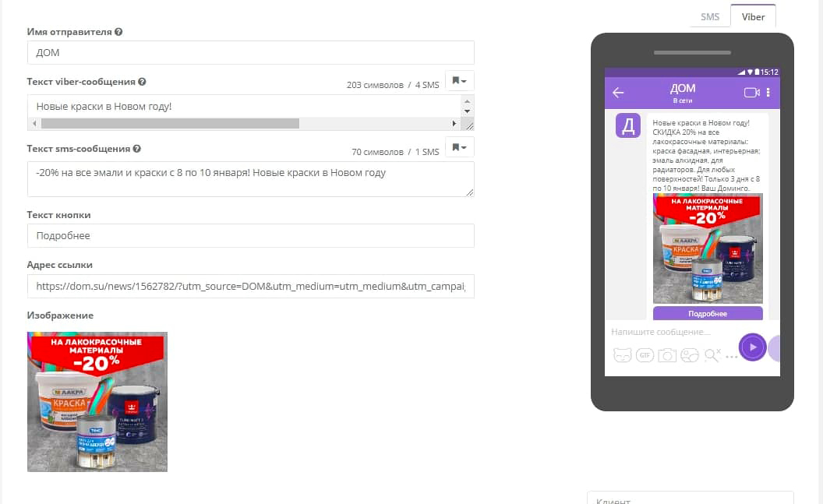Tap the Напишите сообщение input in preview
Viewport: 823px width, 504px height.
click(x=662, y=332)
